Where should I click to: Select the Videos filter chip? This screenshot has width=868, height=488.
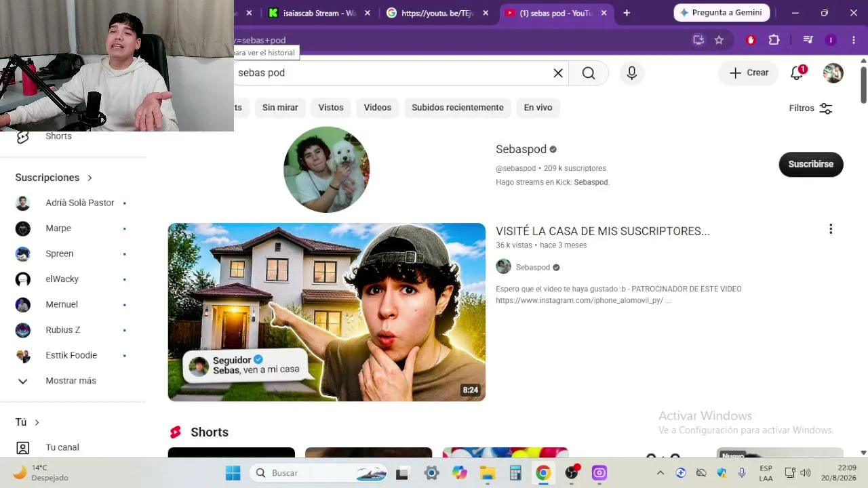378,108
